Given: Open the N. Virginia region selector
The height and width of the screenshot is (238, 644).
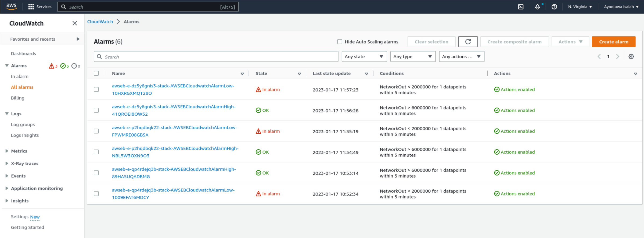Looking at the screenshot, I should click(580, 7).
